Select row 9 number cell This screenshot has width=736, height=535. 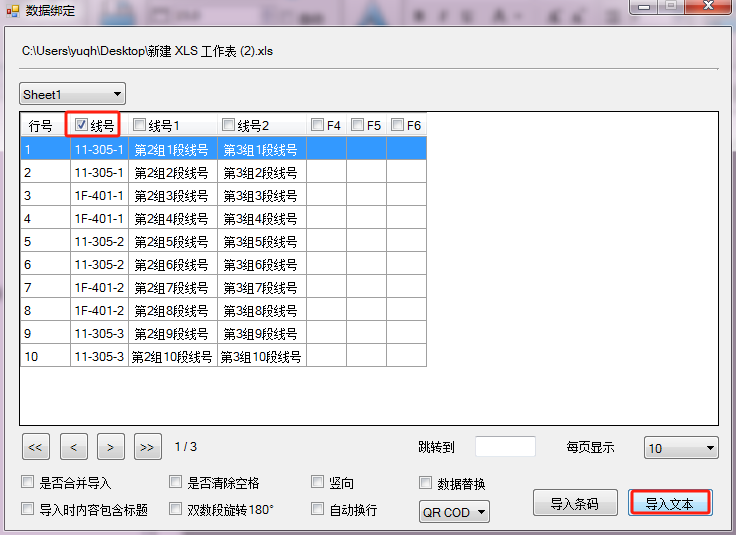[x=46, y=333]
